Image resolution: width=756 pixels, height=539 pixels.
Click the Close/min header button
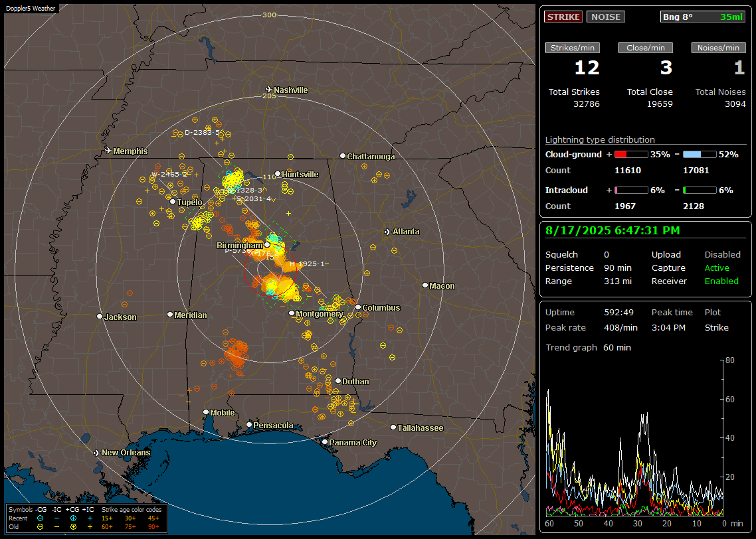point(646,48)
